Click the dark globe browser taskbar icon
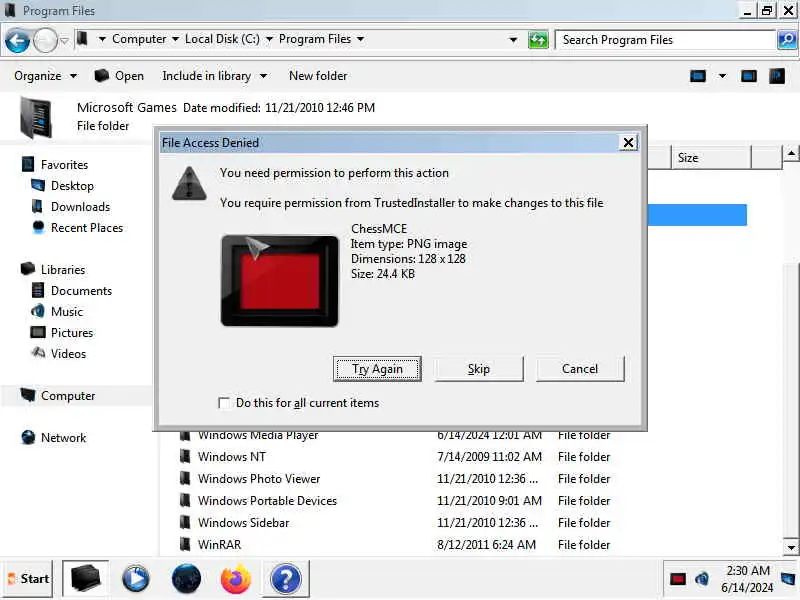Screen dimensions: 800x600 click(186, 579)
